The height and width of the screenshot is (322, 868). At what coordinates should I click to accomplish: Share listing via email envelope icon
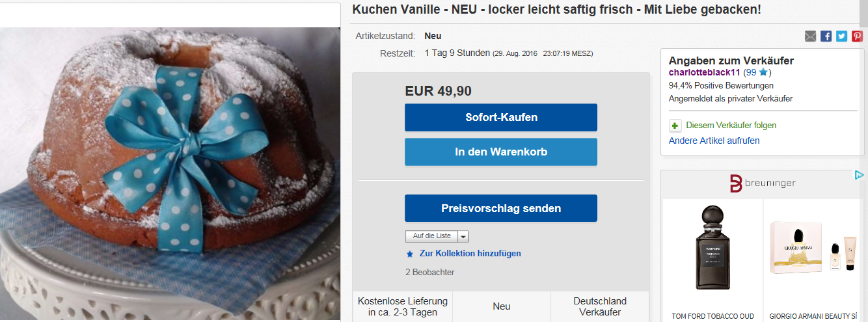(810, 36)
